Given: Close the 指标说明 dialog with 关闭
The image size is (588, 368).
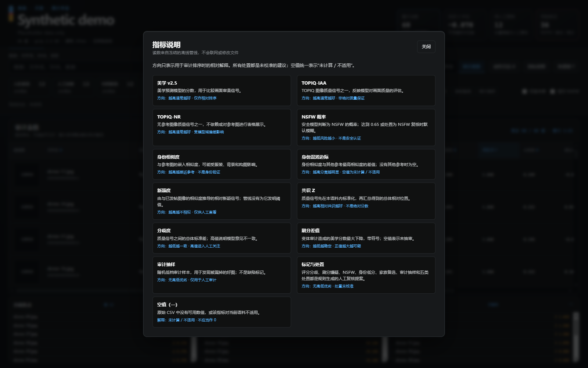Looking at the screenshot, I should tap(426, 47).
